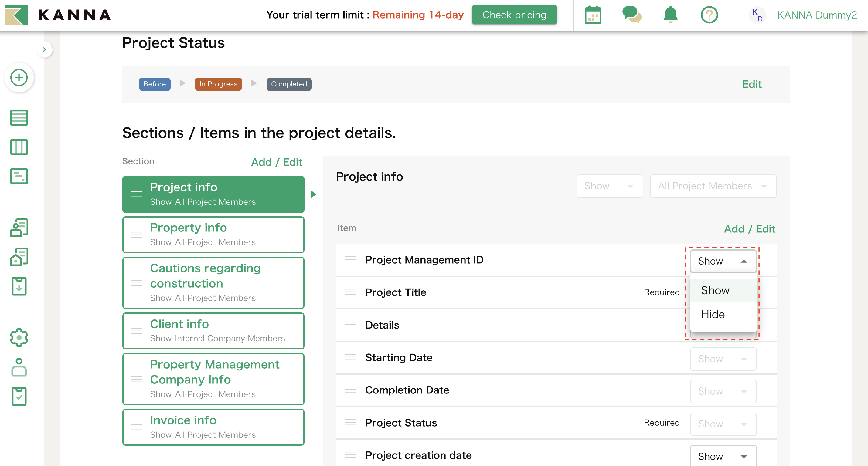The image size is (868, 466).
Task: Select Hide in the open dropdown
Action: [x=713, y=314]
